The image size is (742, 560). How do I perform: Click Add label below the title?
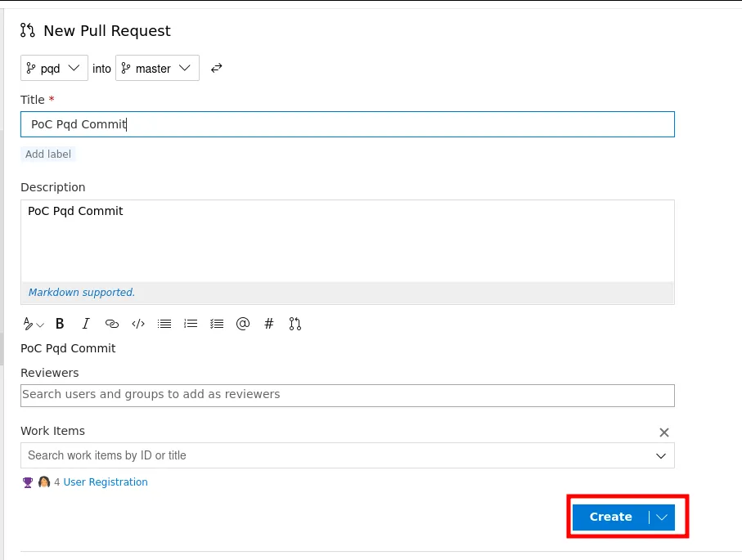click(x=48, y=155)
